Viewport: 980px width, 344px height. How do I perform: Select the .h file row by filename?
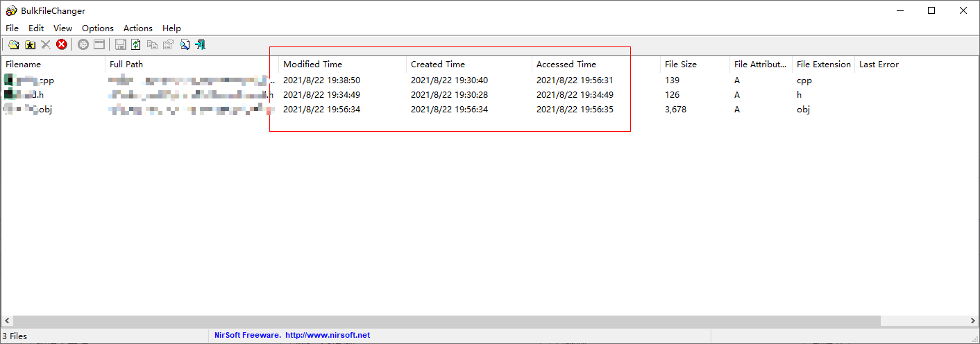pyautogui.click(x=25, y=95)
